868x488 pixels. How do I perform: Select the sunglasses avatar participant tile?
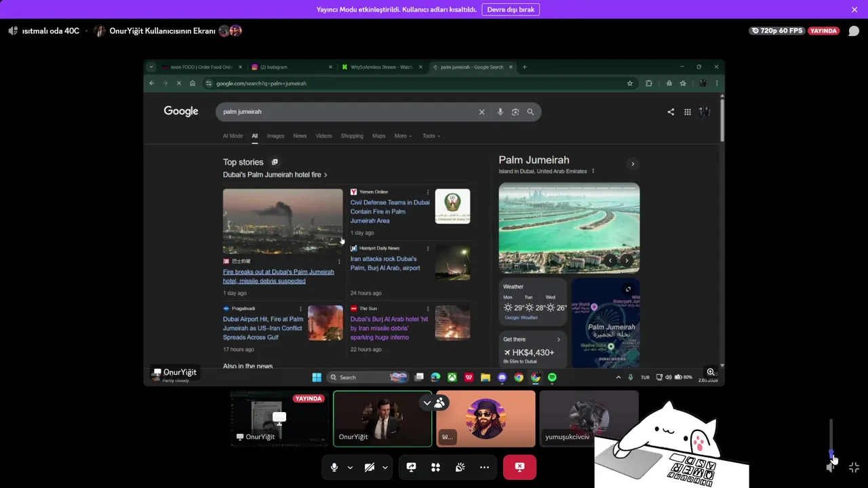pos(486,418)
